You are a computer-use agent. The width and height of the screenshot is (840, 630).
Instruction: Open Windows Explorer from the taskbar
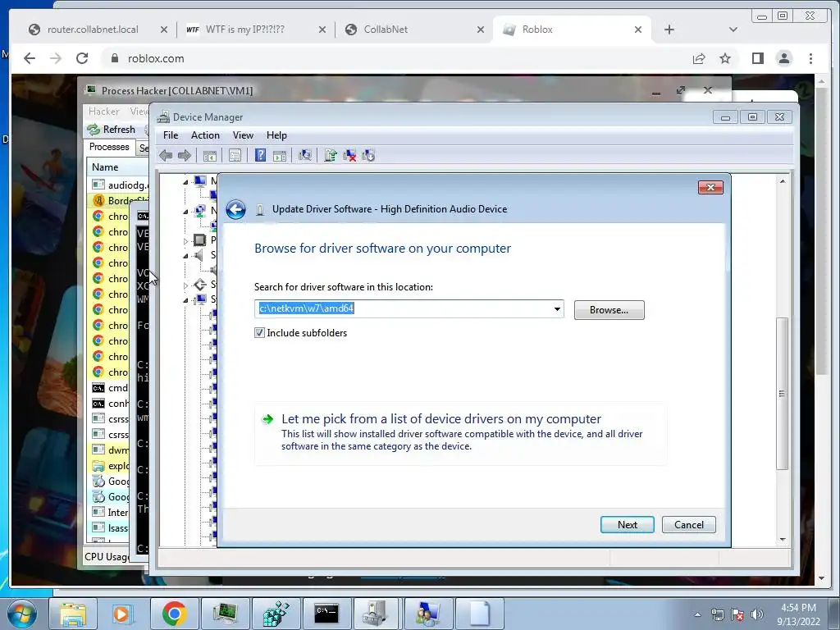pyautogui.click(x=73, y=614)
